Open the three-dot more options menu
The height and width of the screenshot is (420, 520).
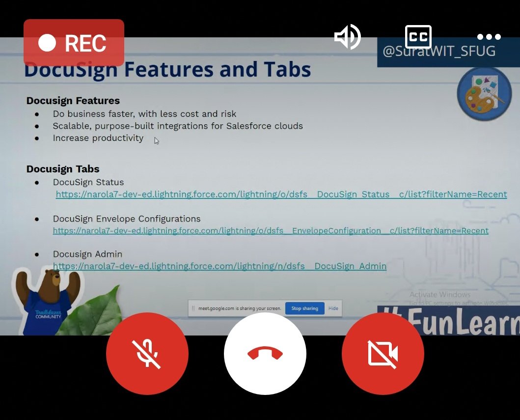489,36
